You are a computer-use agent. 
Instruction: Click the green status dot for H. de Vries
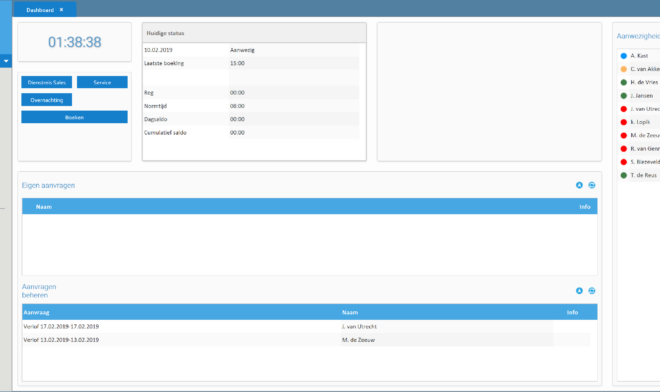624,83
